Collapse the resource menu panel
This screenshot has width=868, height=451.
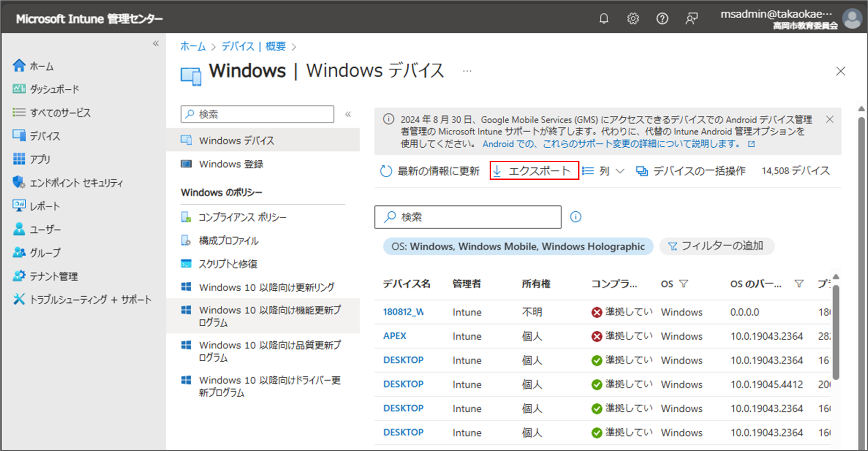[348, 114]
